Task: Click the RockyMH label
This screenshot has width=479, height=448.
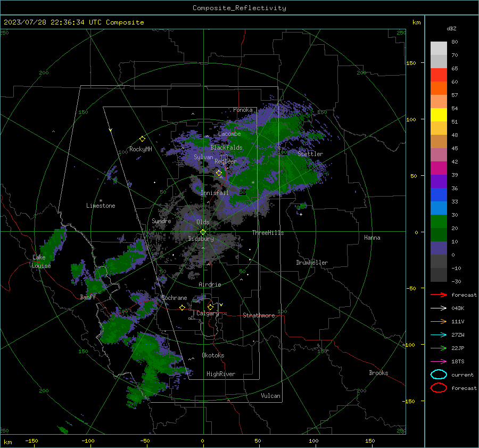Action: tap(141, 149)
